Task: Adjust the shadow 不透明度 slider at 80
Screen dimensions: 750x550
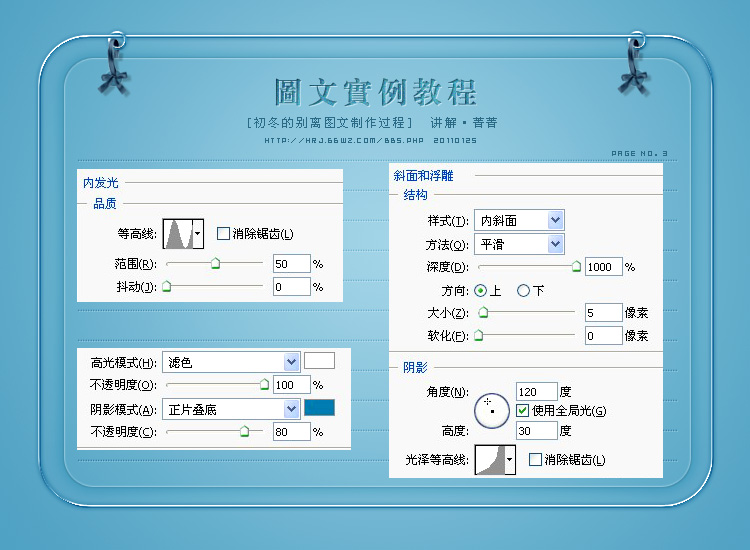Action: (x=244, y=431)
